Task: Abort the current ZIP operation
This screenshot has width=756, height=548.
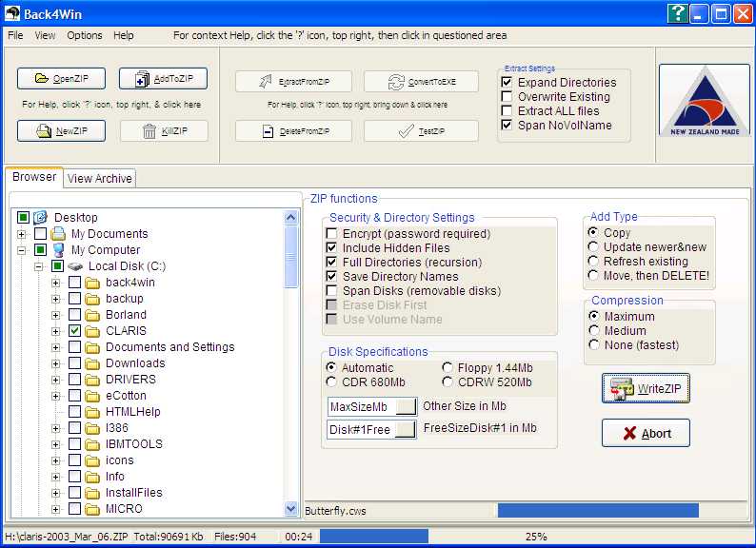Action: tap(646, 433)
